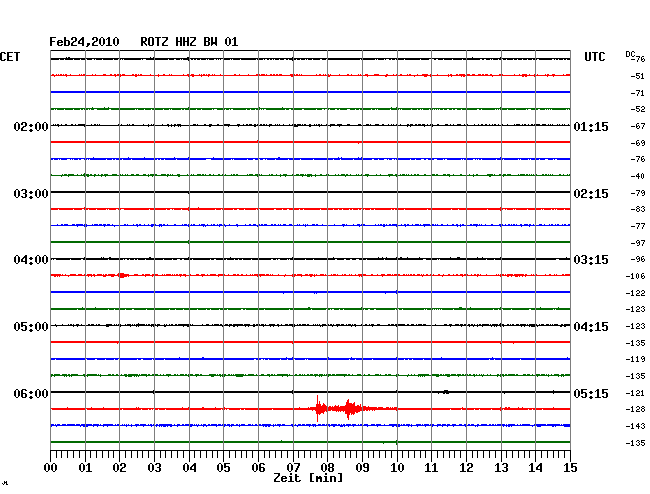Select minute 06 on the time axis
The height and width of the screenshot is (494, 650).
click(x=258, y=468)
